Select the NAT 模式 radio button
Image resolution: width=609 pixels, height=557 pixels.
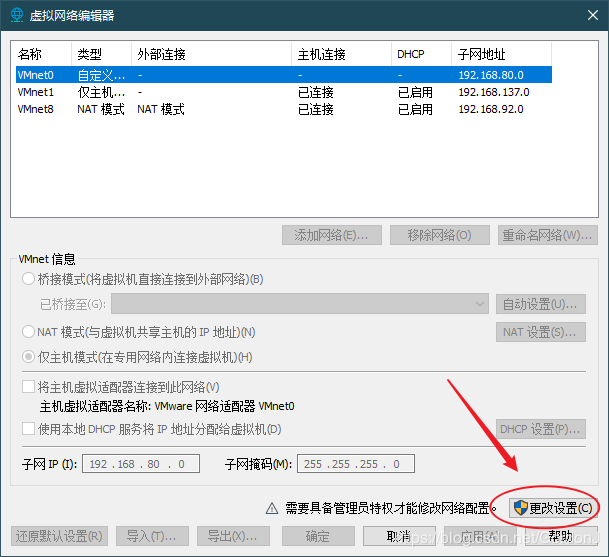click(28, 332)
